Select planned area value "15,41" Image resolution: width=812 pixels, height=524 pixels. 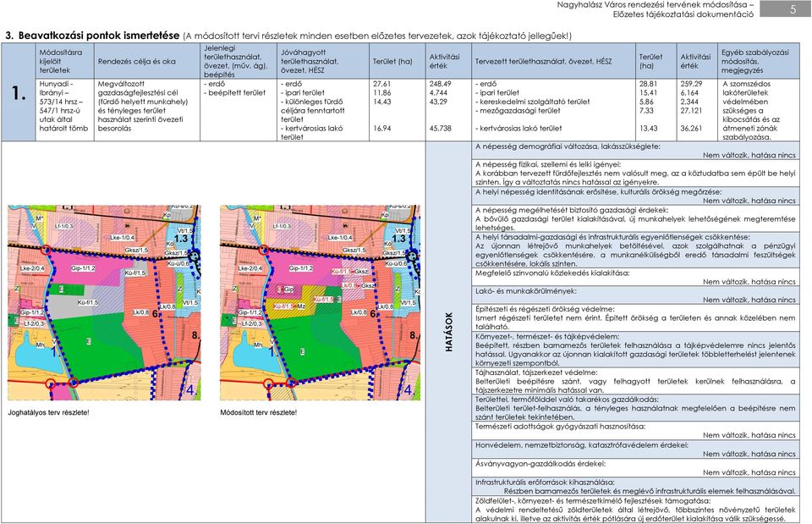[x=648, y=93]
